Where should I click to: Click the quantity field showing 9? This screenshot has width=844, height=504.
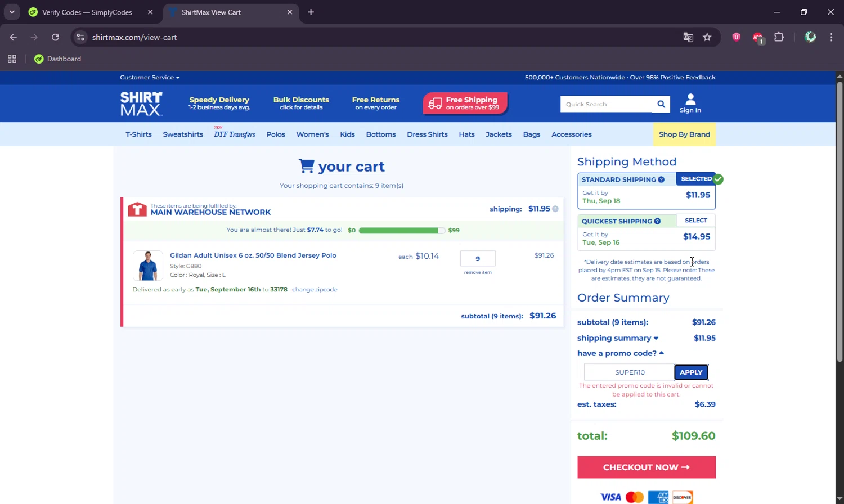click(478, 259)
